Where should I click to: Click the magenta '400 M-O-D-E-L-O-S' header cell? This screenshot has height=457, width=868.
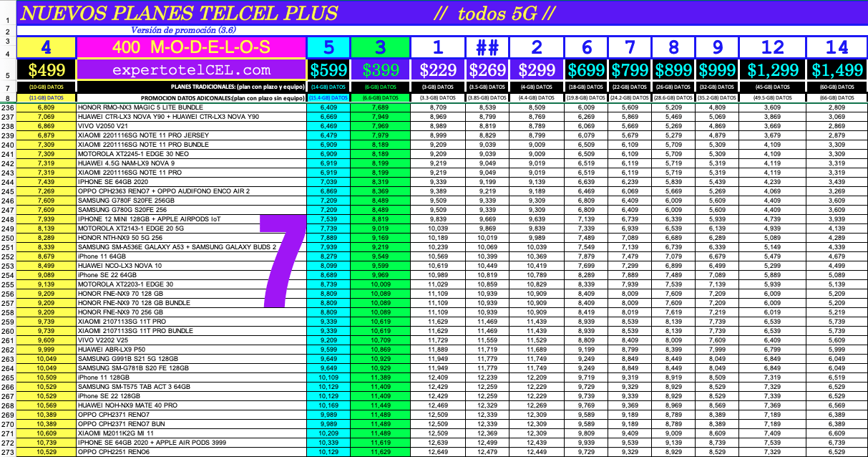click(191, 47)
